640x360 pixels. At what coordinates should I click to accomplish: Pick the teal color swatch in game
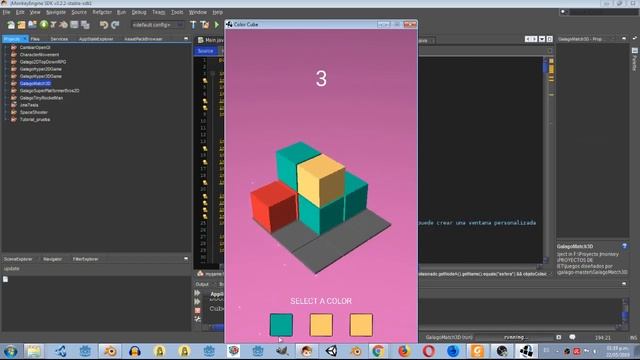[281, 325]
